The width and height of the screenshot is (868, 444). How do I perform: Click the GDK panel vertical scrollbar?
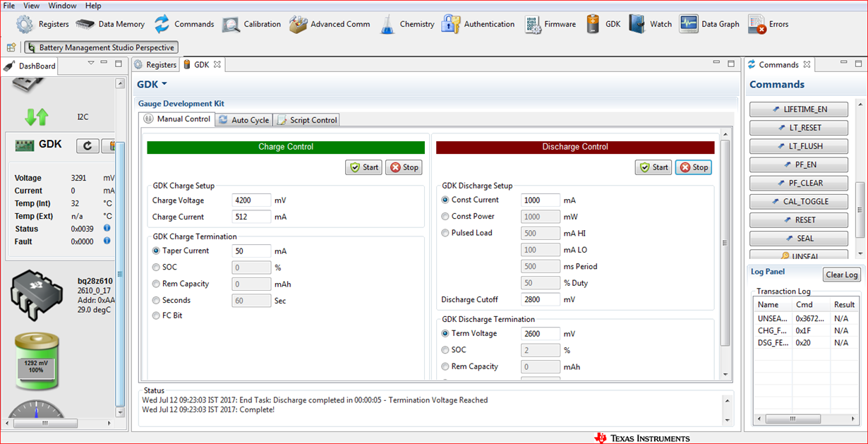725,242
